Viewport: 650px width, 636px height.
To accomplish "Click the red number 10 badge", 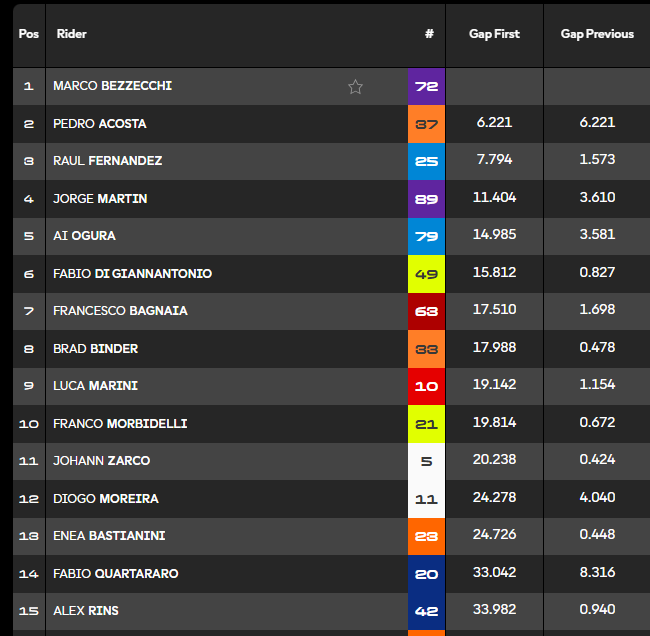I will (426, 386).
